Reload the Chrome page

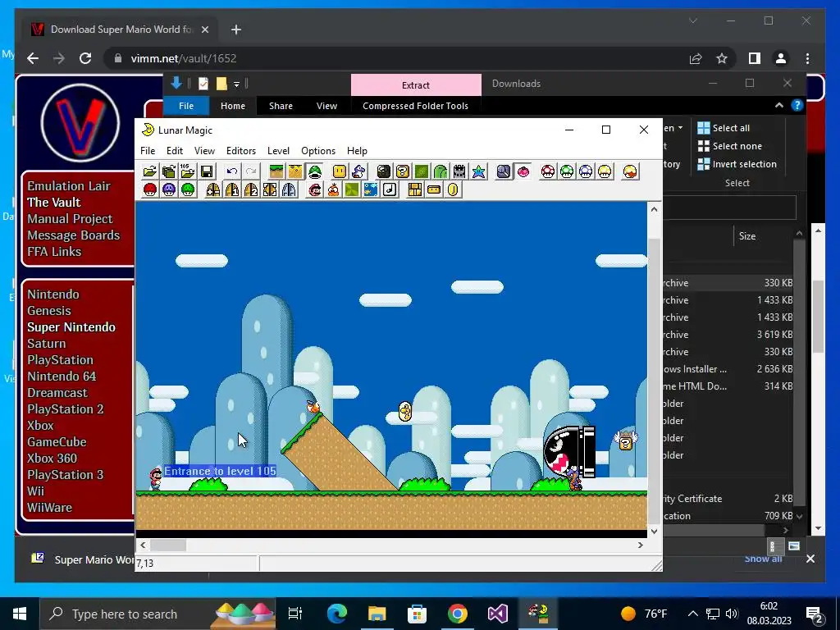pos(85,58)
